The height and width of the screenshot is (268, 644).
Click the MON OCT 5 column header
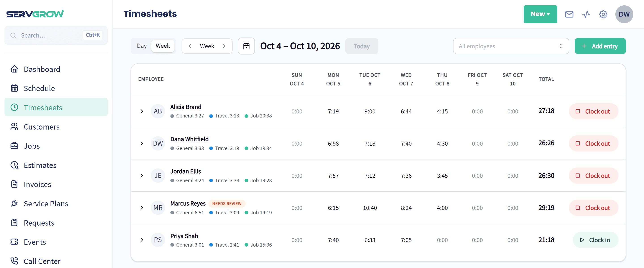click(x=333, y=79)
